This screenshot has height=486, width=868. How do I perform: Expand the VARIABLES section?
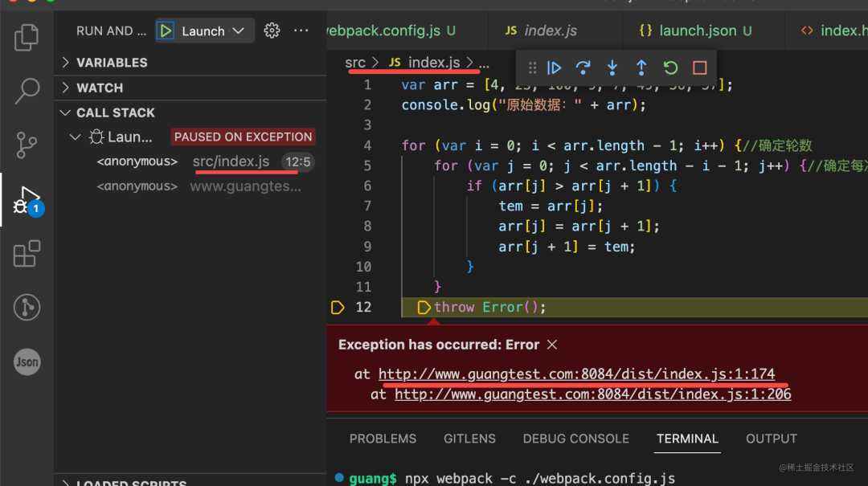tap(190, 63)
